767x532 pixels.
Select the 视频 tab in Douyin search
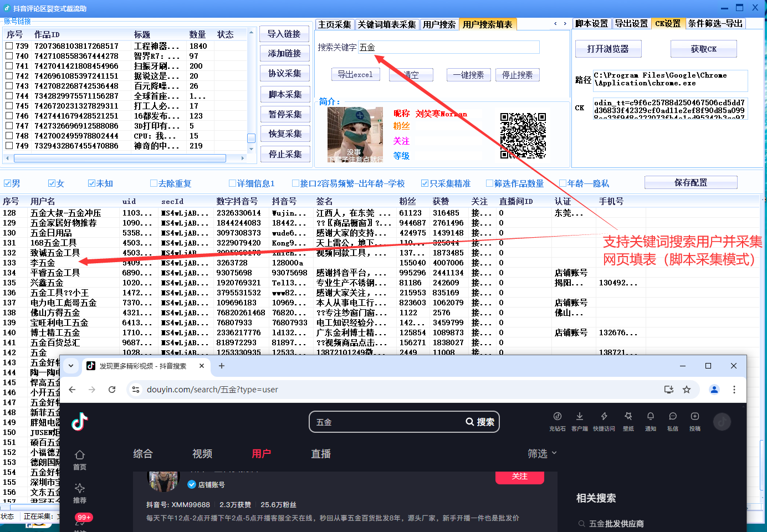202,454
